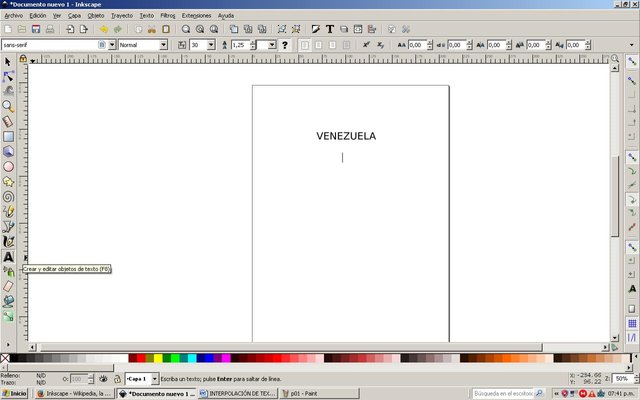Open the font style Normal dropdown
Image resolution: width=640 pixels, height=400 pixels.
click(163, 45)
